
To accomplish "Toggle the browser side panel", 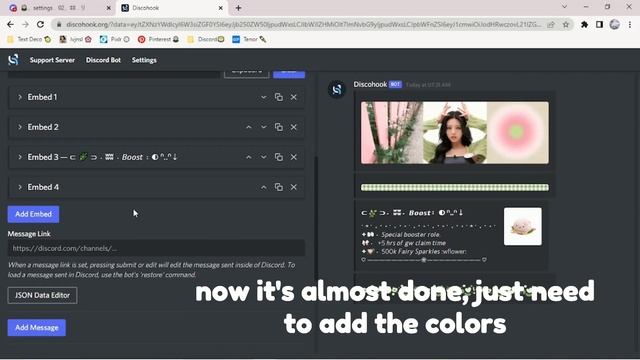I will click(599, 24).
